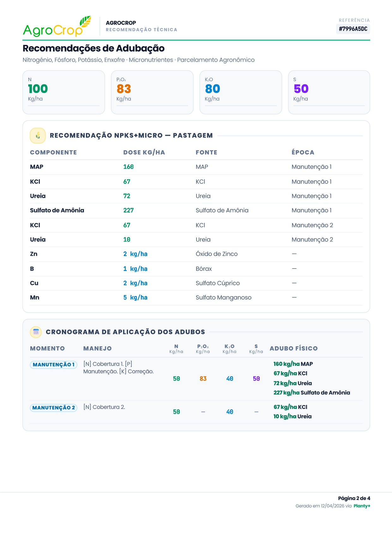Click the MAP dose value 160
The image size is (392, 555).
(128, 167)
